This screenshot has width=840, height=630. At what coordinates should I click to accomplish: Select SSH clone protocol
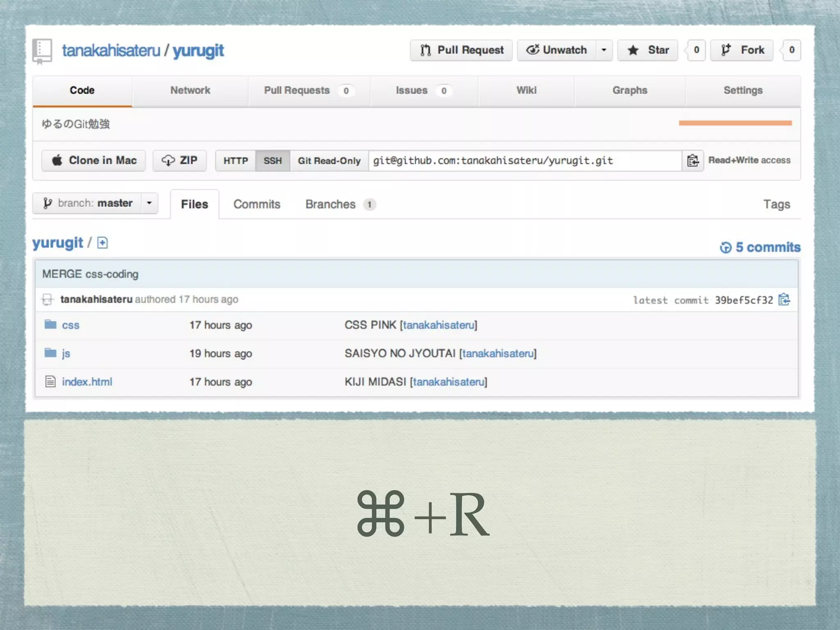(273, 160)
